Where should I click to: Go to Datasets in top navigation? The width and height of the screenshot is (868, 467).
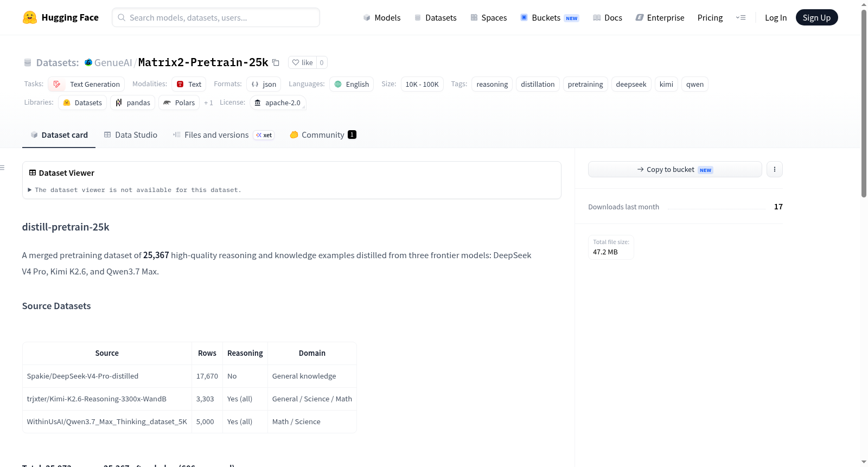tap(435, 17)
